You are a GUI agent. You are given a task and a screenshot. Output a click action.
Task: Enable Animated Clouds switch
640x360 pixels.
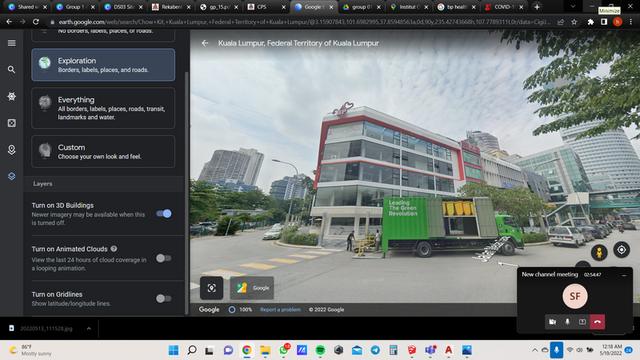point(164,258)
